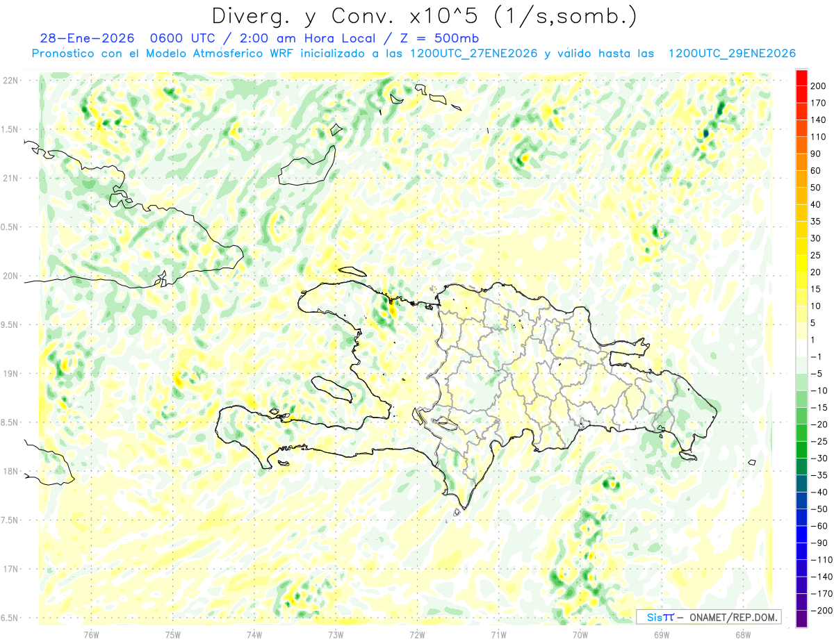Click the '19N' latitude label
The height and width of the screenshot is (644, 834).
(10, 374)
